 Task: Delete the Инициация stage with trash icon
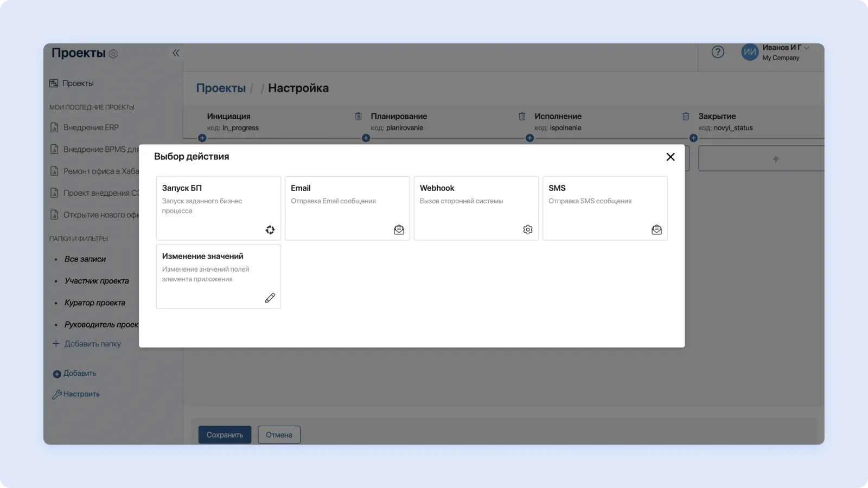pyautogui.click(x=358, y=117)
